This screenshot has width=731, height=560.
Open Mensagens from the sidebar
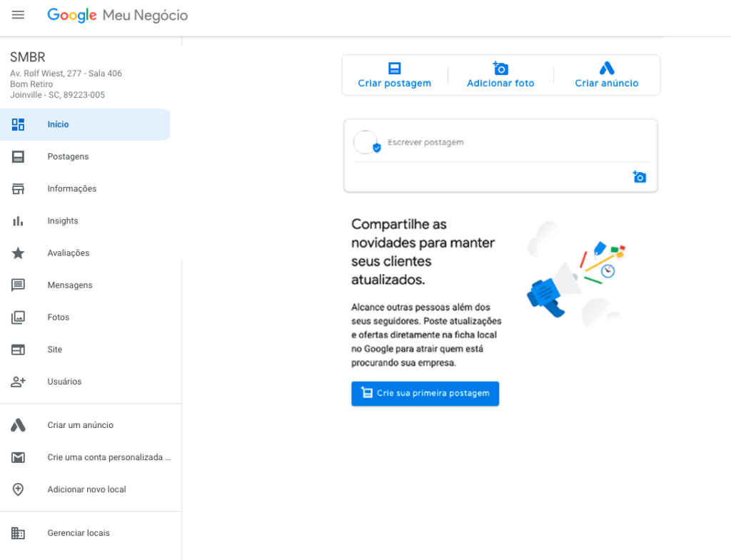click(x=85, y=285)
